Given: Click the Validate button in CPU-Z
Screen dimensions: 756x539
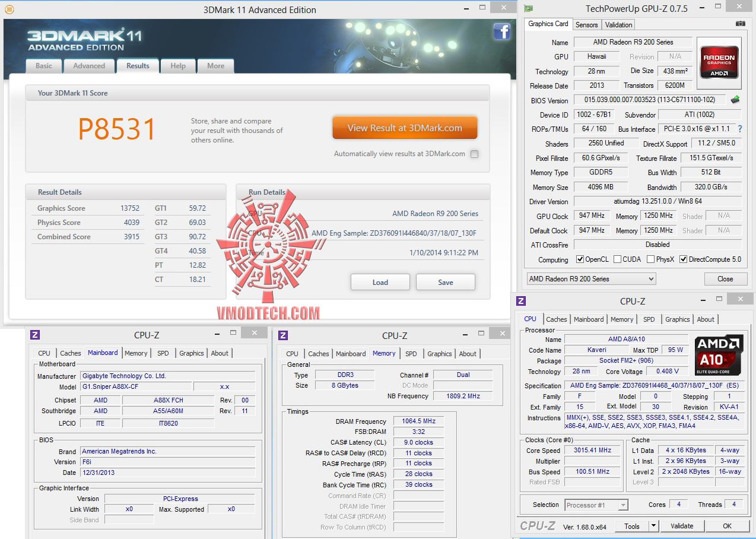Looking at the screenshot, I should click(682, 526).
